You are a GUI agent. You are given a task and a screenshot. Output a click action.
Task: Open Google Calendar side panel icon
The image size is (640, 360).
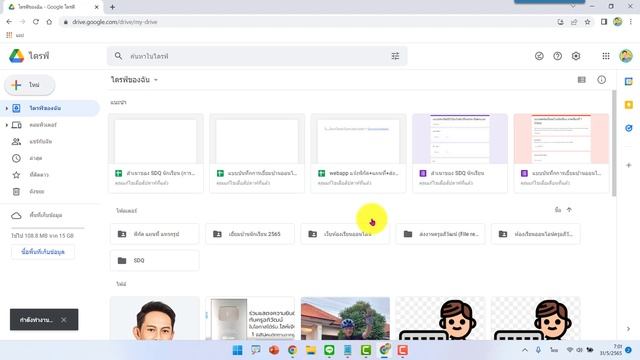629,82
